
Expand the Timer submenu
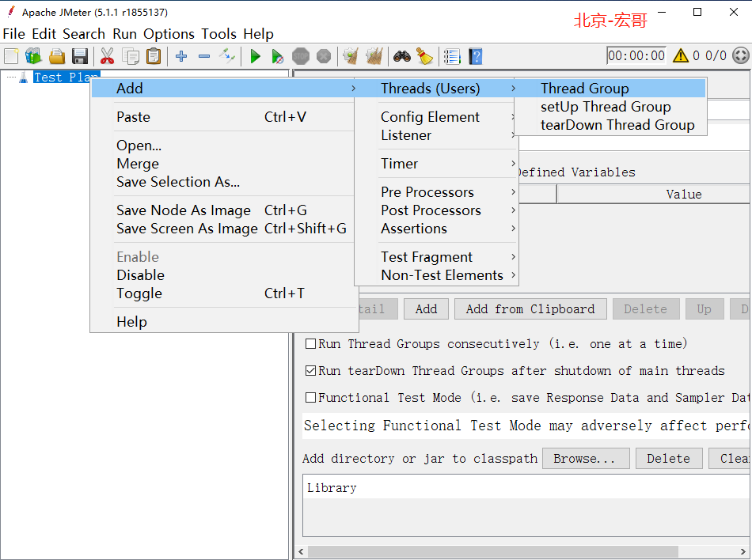coord(438,164)
